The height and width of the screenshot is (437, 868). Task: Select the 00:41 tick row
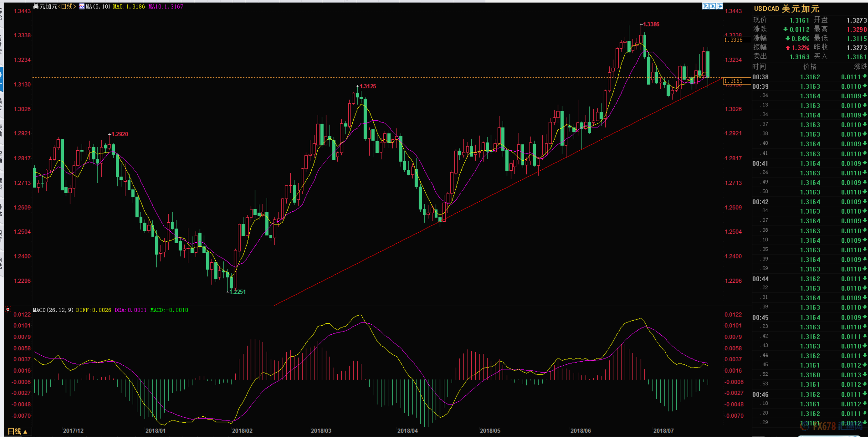(x=810, y=164)
